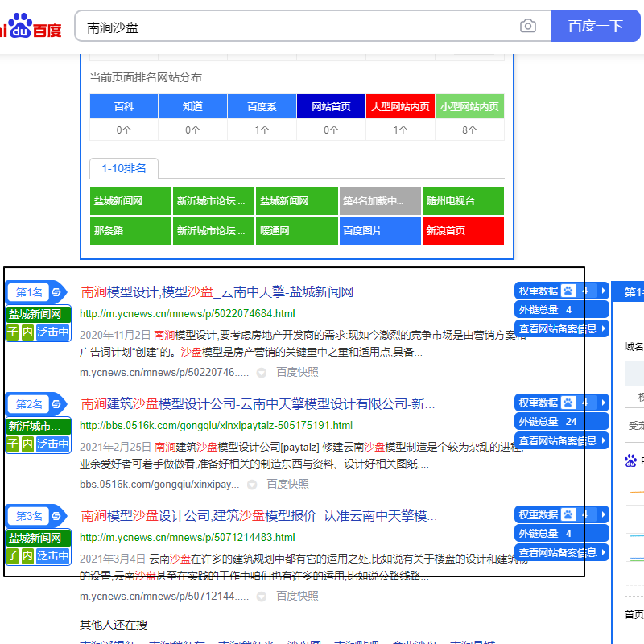Click the paw icon in 第2名 result's 权重数据
Image resolution: width=644 pixels, height=644 pixels.
tap(568, 402)
